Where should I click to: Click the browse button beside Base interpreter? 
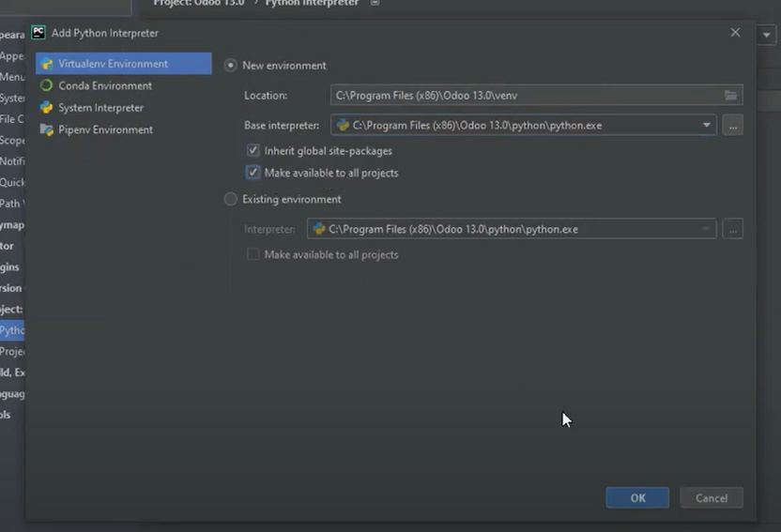point(733,125)
